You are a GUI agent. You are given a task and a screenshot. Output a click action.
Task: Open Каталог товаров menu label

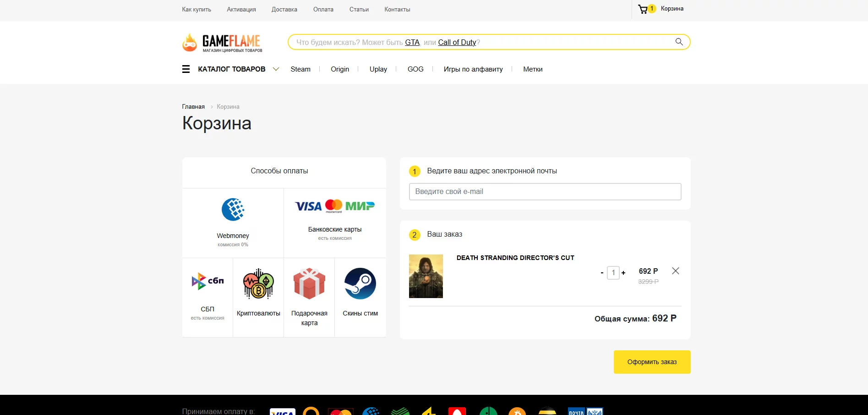pos(232,69)
